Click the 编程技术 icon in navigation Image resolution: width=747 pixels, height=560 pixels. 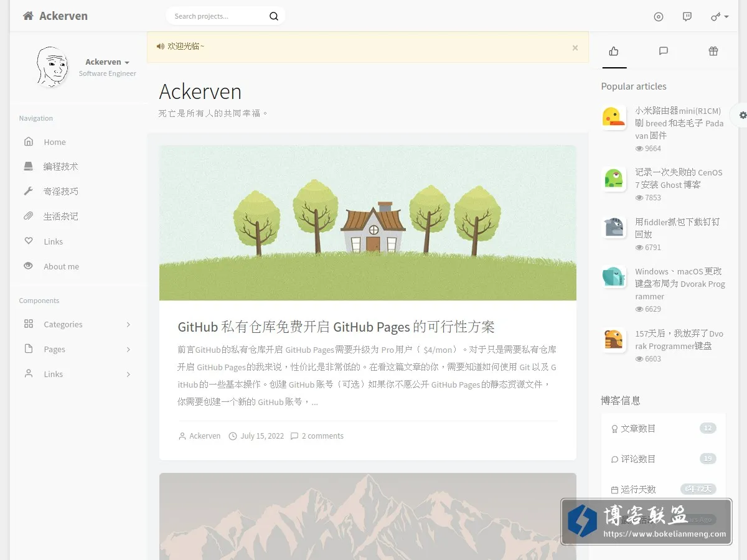click(x=28, y=166)
